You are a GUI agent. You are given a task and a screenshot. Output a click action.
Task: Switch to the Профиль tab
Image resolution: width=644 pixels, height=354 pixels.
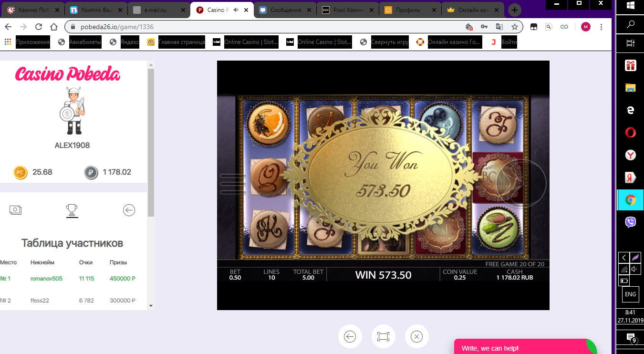pos(411,10)
